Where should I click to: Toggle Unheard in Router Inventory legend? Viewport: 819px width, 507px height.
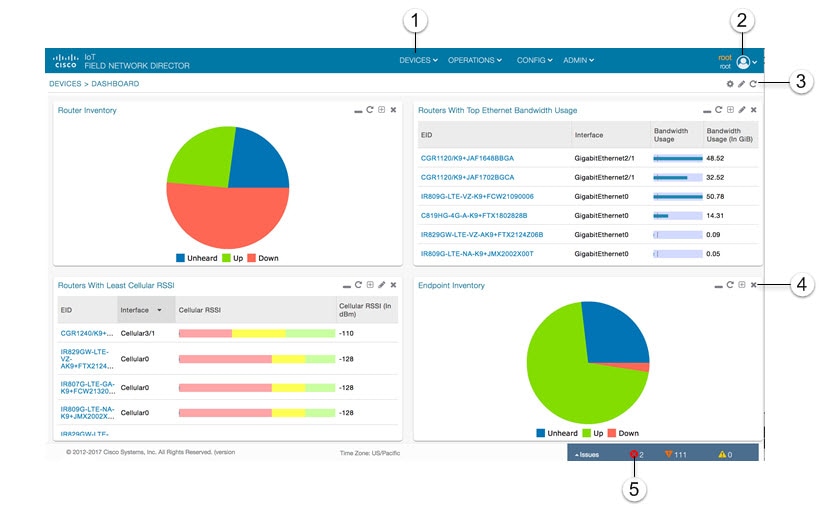[x=196, y=258]
